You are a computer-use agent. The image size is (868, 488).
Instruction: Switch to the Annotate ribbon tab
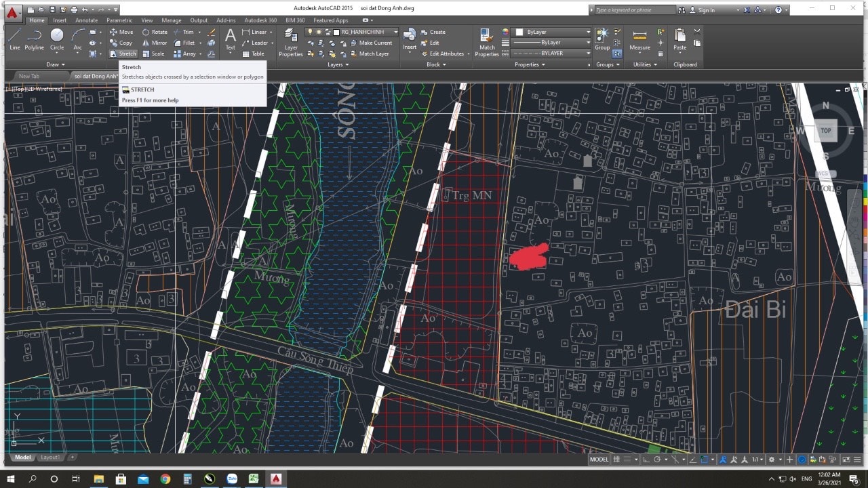pos(86,20)
